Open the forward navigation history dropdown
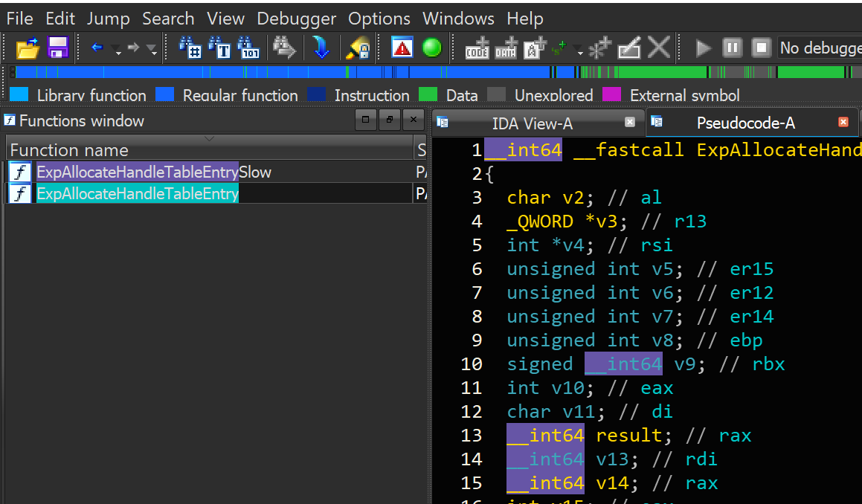The height and width of the screenshot is (504, 862). tap(152, 52)
